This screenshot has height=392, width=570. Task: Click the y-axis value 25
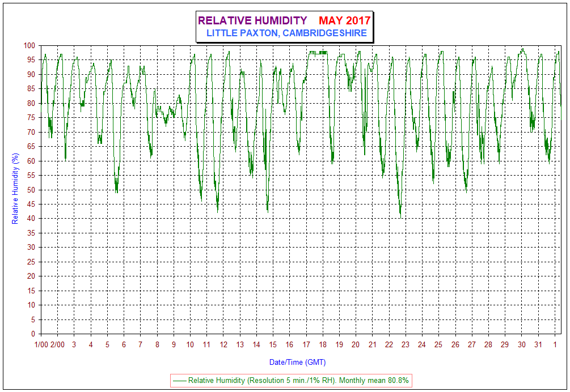pyautogui.click(x=31, y=262)
